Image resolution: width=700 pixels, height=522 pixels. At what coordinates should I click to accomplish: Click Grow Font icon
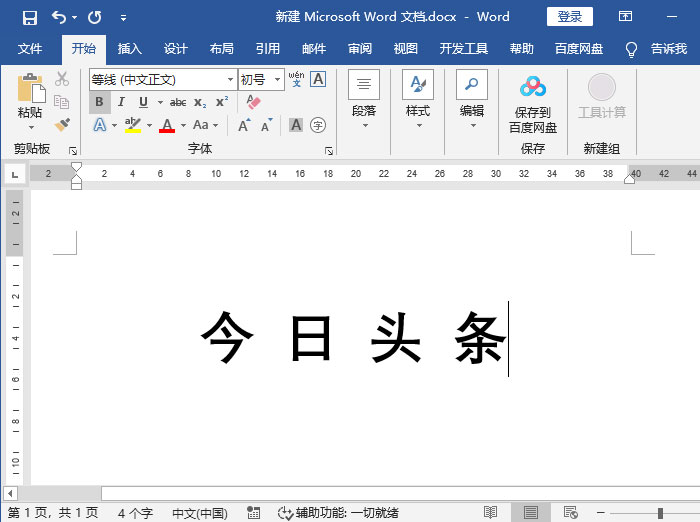pyautogui.click(x=244, y=125)
